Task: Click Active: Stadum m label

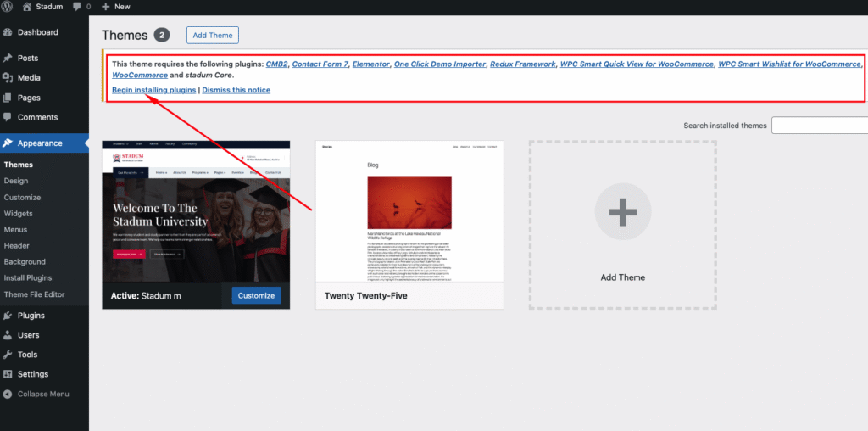Action: point(146,296)
